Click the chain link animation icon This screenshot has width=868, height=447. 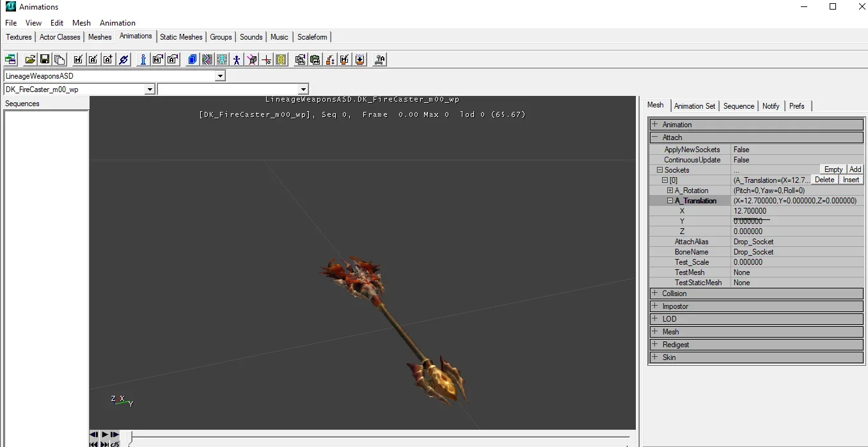tap(124, 59)
